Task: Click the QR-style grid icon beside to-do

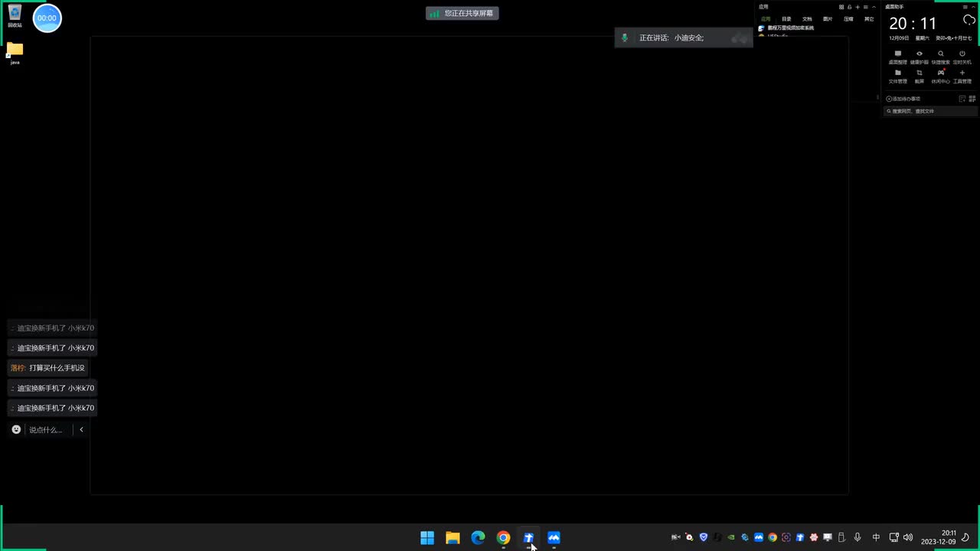Action: pyautogui.click(x=972, y=99)
